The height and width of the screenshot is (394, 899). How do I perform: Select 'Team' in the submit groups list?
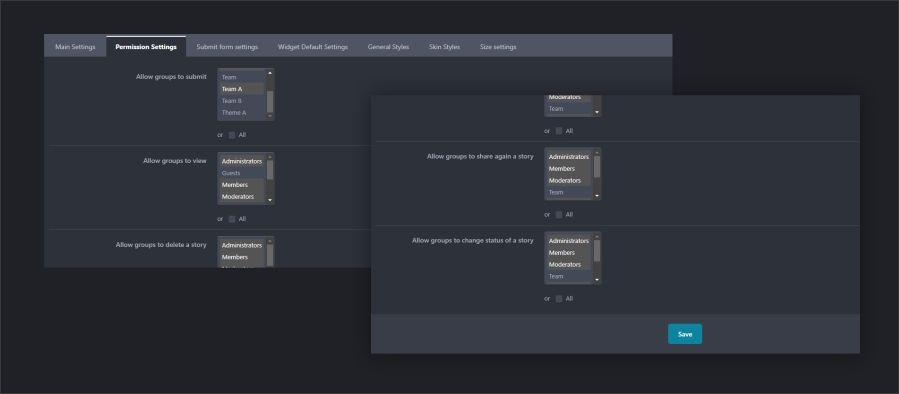(x=242, y=77)
